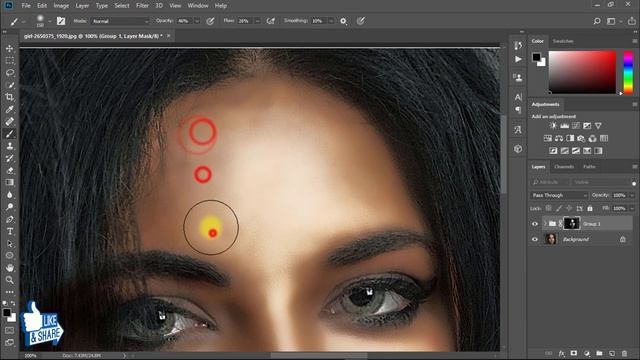Toggle pressure for opacity button
Screen dimensions: 640x360
click(x=210, y=21)
